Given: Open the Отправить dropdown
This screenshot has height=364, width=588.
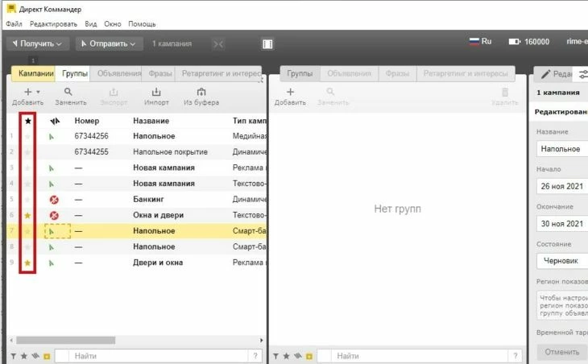Looking at the screenshot, I should [109, 43].
